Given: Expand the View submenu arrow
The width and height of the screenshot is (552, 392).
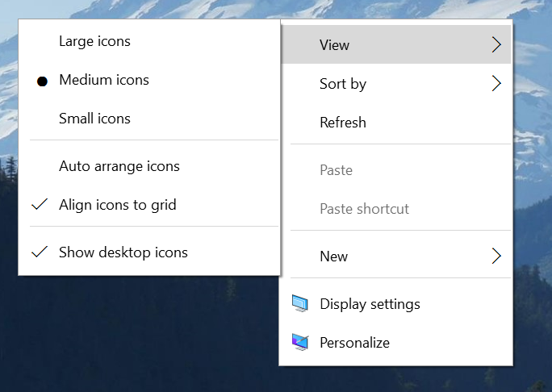Looking at the screenshot, I should 496,45.
